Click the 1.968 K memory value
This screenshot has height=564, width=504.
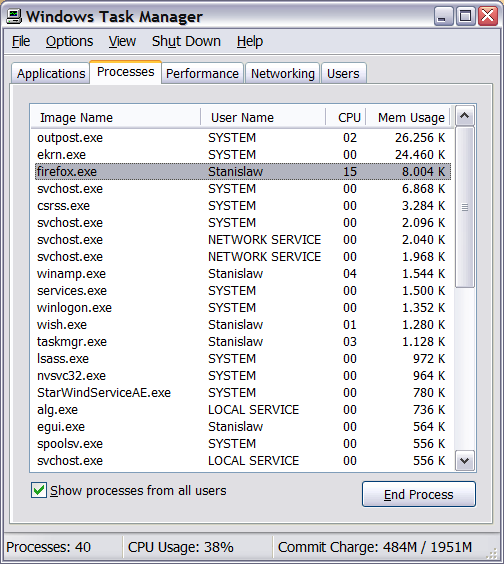point(423,257)
